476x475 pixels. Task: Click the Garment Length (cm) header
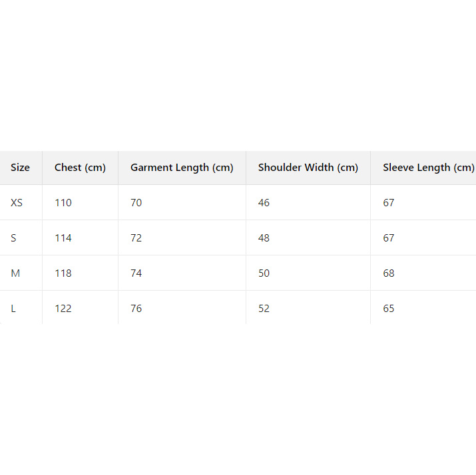[x=182, y=168]
